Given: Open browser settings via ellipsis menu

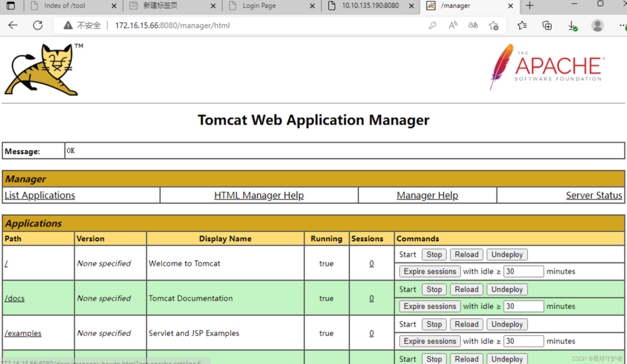Looking at the screenshot, I should point(623,25).
